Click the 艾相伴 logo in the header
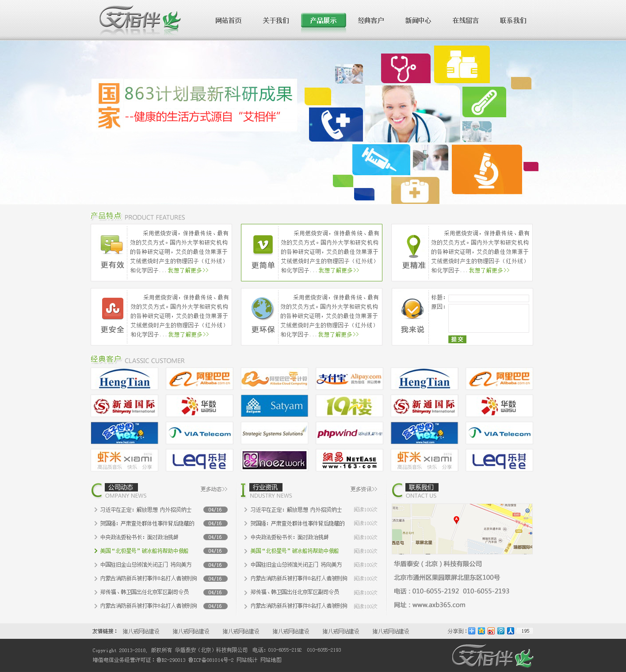The width and height of the screenshot is (626, 672). click(x=140, y=19)
